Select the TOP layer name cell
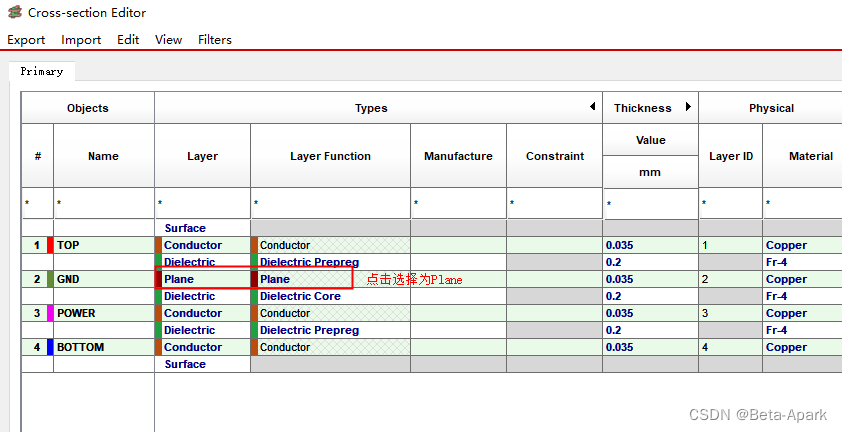 pos(104,245)
